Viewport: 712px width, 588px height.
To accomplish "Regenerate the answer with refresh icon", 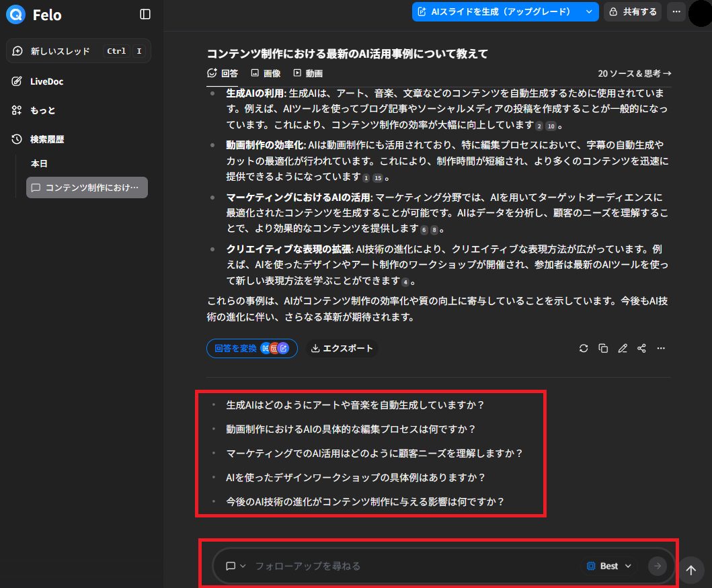I will [x=584, y=348].
